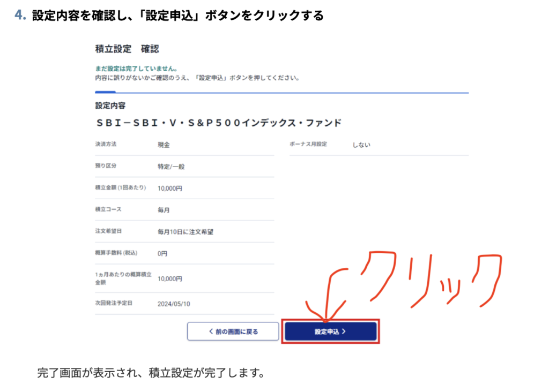The height and width of the screenshot is (392, 549).
Task: Click the 設定申込 button
Action: (x=330, y=331)
